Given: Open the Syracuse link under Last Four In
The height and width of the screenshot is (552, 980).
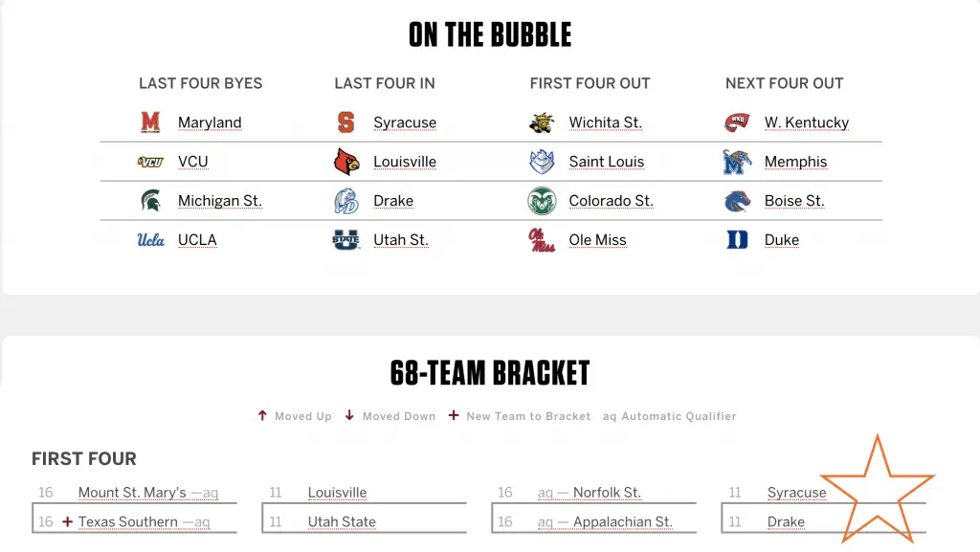Looking at the screenshot, I should pos(405,122).
